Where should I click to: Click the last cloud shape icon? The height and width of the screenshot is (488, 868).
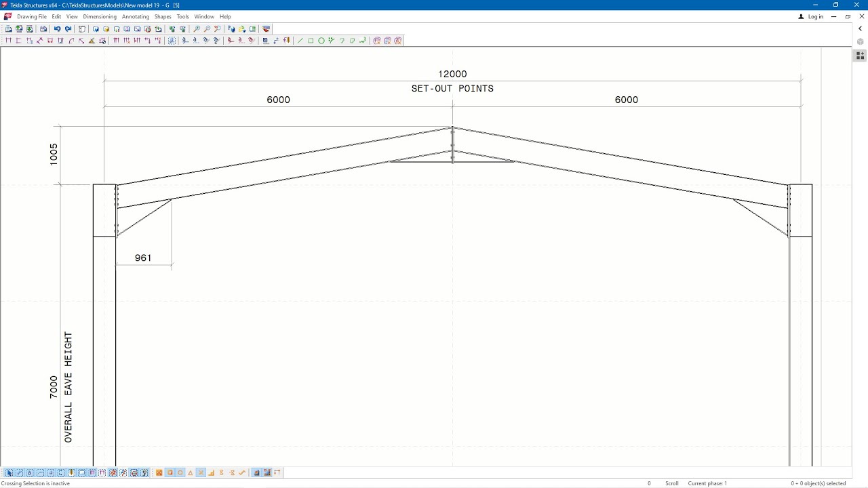pos(398,41)
